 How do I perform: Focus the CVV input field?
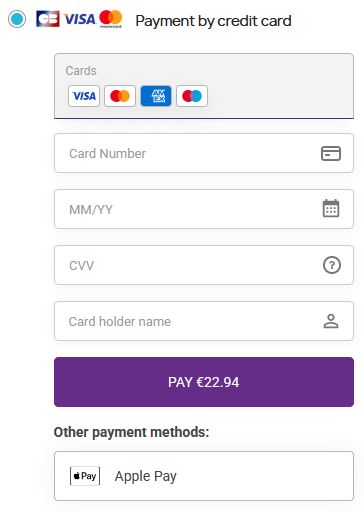point(204,265)
